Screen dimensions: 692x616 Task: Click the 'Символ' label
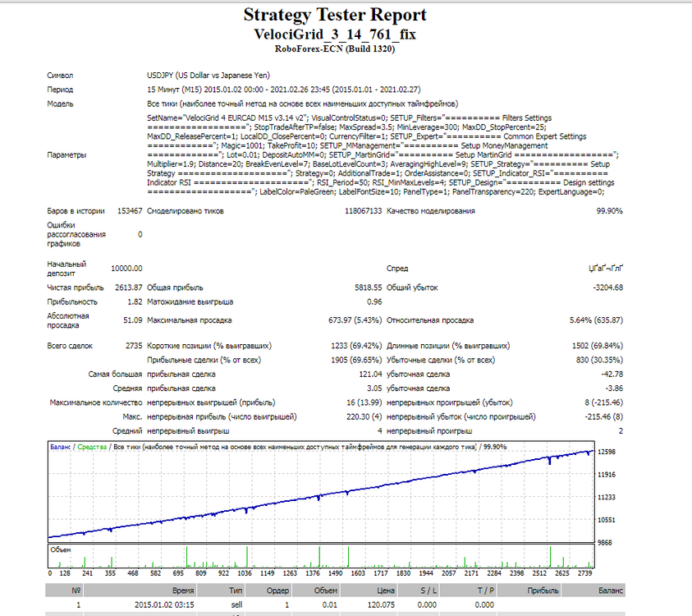(60, 76)
